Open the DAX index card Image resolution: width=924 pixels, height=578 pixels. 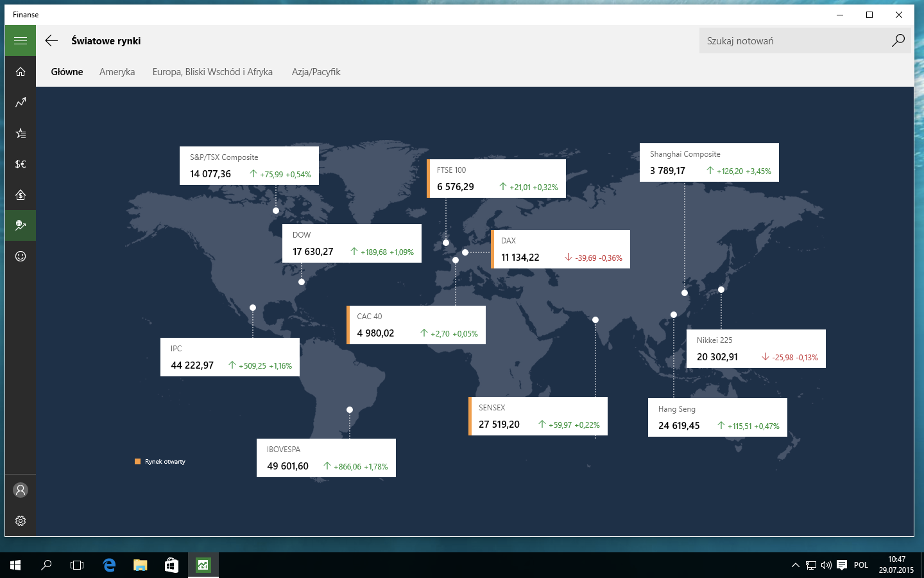(x=560, y=249)
